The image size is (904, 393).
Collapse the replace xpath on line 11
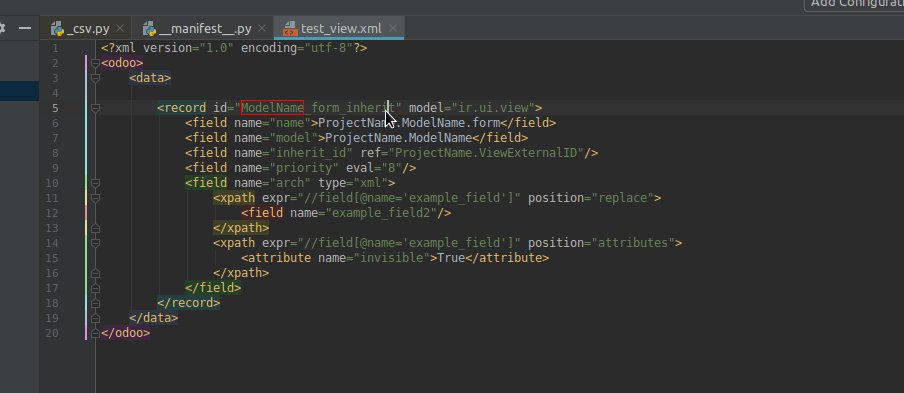coord(95,198)
